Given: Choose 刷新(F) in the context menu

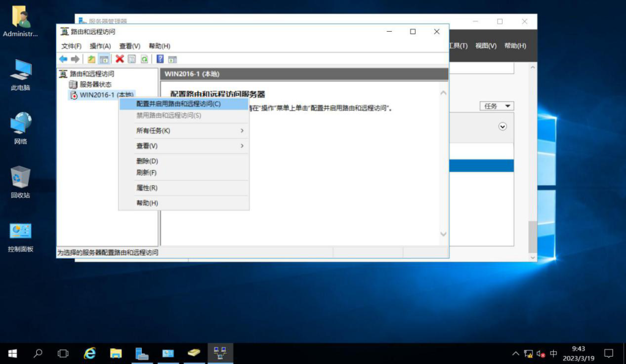Looking at the screenshot, I should (184, 173).
